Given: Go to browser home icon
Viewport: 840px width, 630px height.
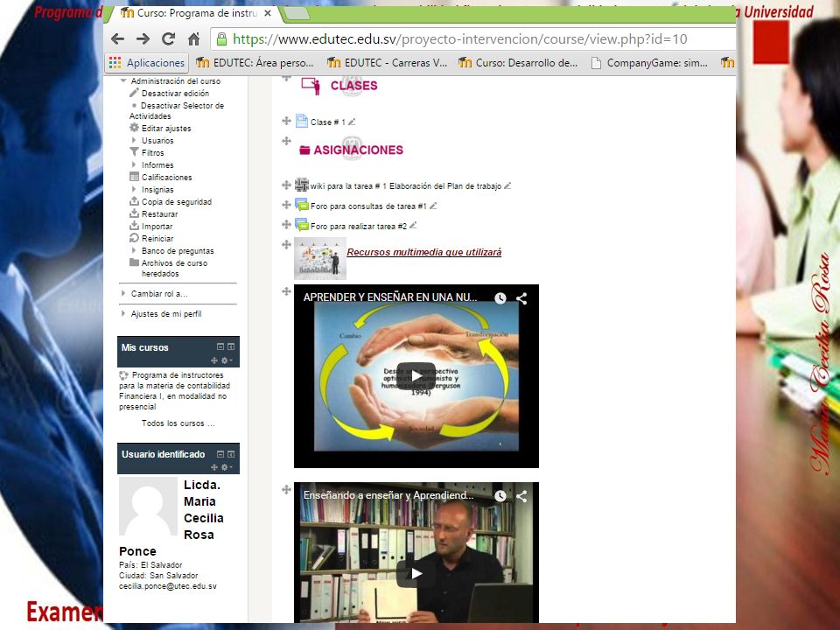Looking at the screenshot, I should [194, 38].
